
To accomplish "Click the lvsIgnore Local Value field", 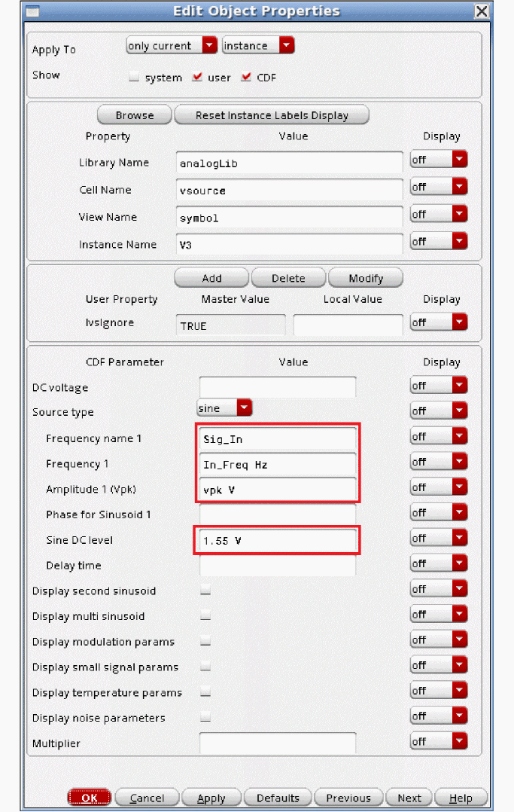I will coord(348,325).
